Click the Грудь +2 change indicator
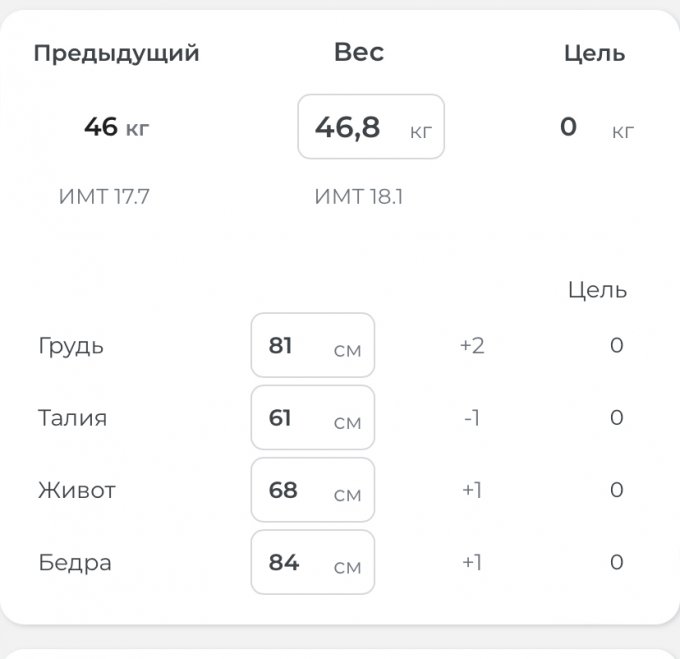Viewport: 680px width, 659px height. point(472,346)
